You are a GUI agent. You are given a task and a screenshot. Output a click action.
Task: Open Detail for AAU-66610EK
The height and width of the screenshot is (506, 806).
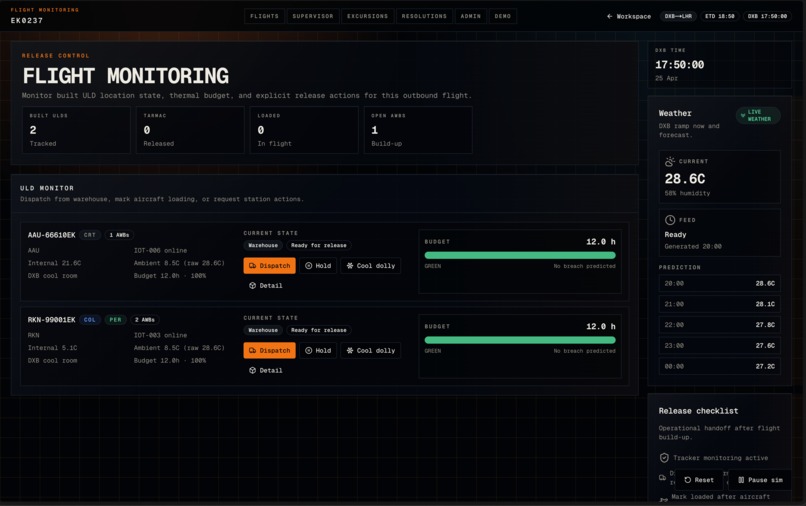pos(266,286)
